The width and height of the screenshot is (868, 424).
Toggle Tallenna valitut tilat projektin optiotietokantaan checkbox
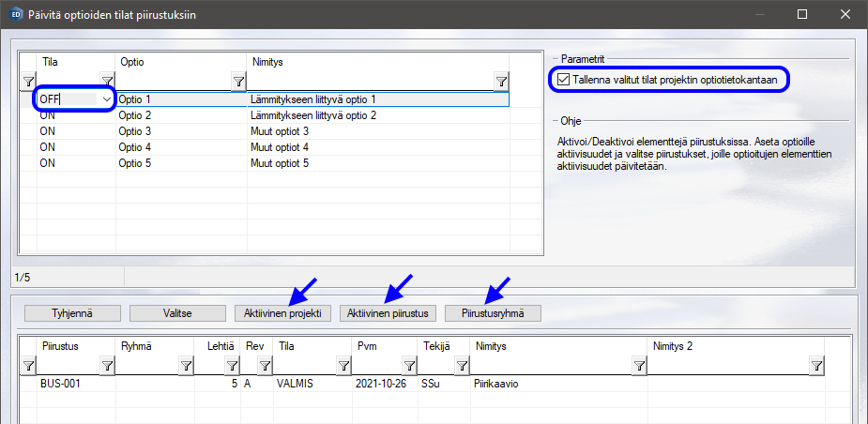(x=563, y=81)
